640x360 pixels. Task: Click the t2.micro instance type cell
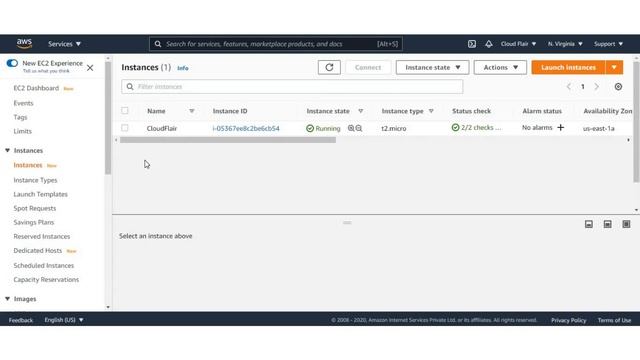[393, 128]
